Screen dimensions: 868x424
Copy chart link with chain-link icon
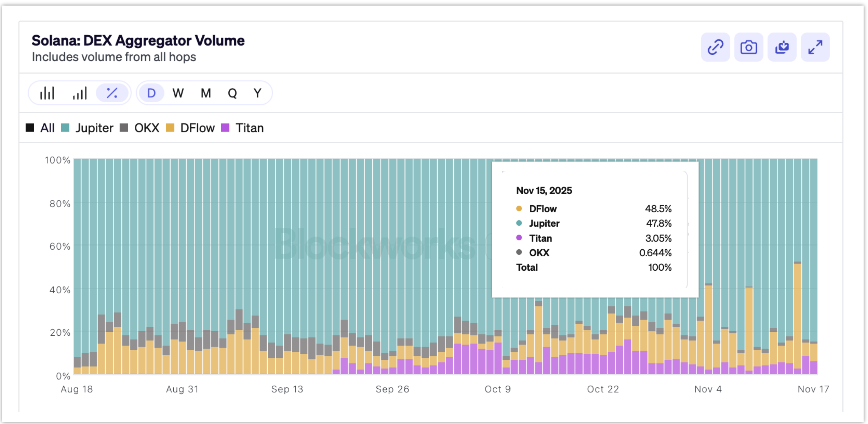715,47
